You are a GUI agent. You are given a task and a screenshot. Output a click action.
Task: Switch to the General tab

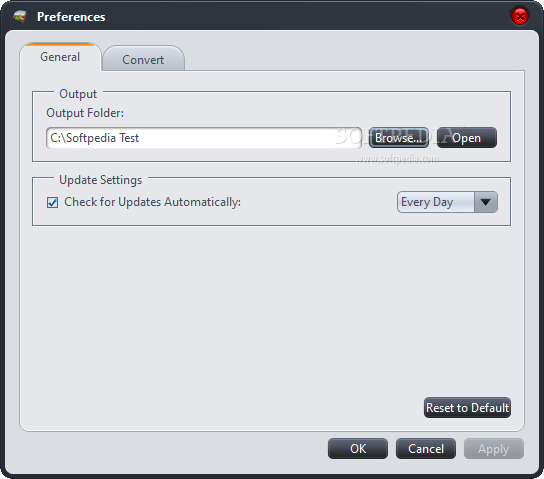tap(60, 57)
